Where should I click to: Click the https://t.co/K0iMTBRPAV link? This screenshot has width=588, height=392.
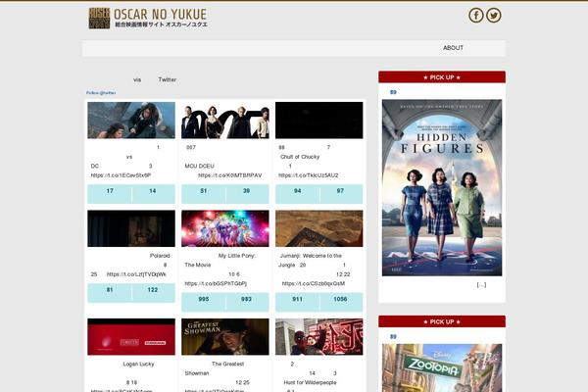pos(230,175)
